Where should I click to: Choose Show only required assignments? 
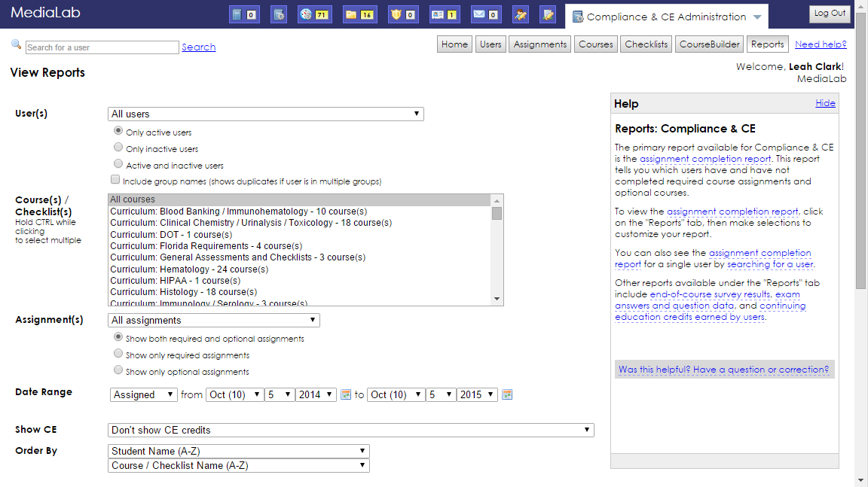tap(118, 353)
